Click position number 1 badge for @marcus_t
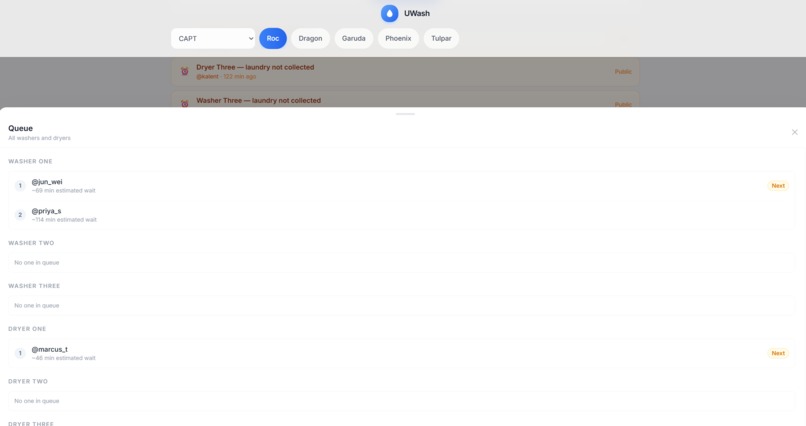The image size is (806, 426). pyautogui.click(x=20, y=353)
